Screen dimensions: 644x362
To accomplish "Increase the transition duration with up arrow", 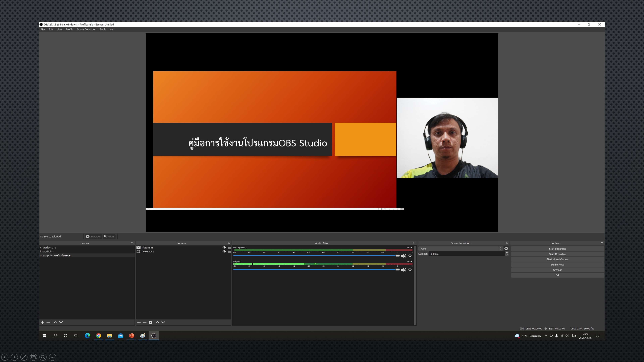I will pos(507,253).
